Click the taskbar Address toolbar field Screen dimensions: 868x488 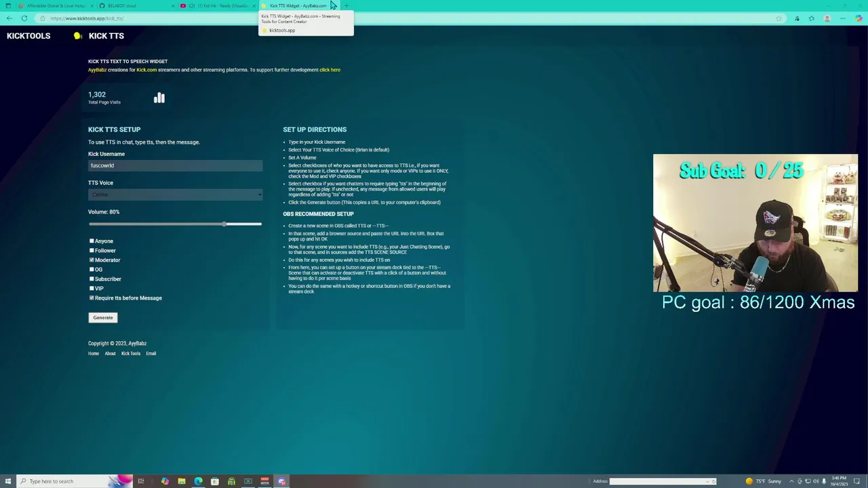point(663,481)
